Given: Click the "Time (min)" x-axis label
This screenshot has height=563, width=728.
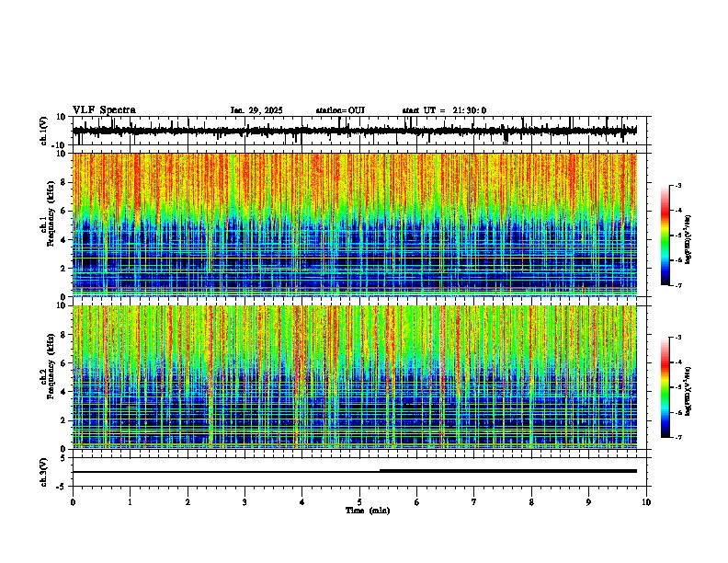Looking at the screenshot, I should tap(368, 511).
